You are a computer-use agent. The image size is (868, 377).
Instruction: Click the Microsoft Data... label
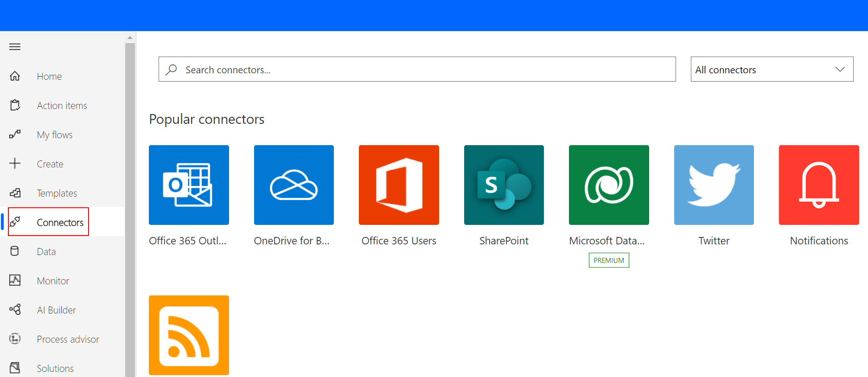607,241
